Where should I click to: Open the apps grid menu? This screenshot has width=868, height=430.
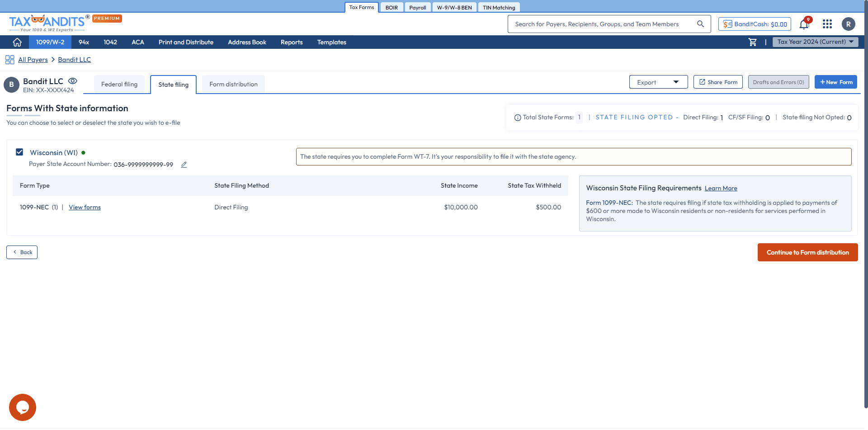[827, 24]
